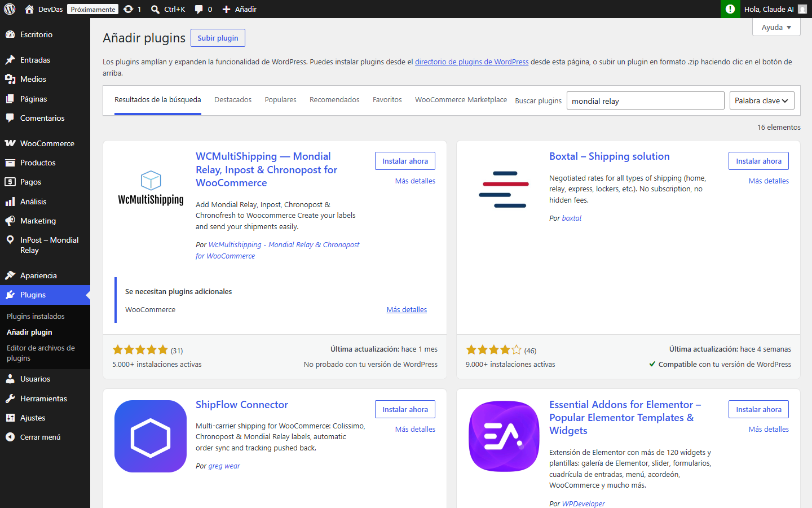
Task: Click the green alert notice icon
Action: (x=730, y=9)
